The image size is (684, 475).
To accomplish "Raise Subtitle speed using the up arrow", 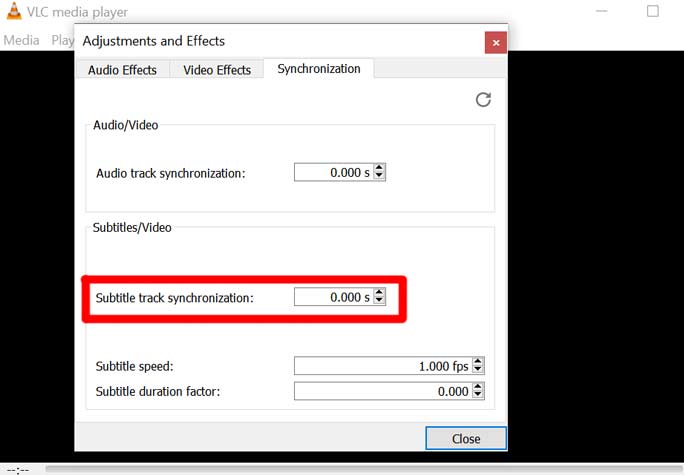I will 478,362.
